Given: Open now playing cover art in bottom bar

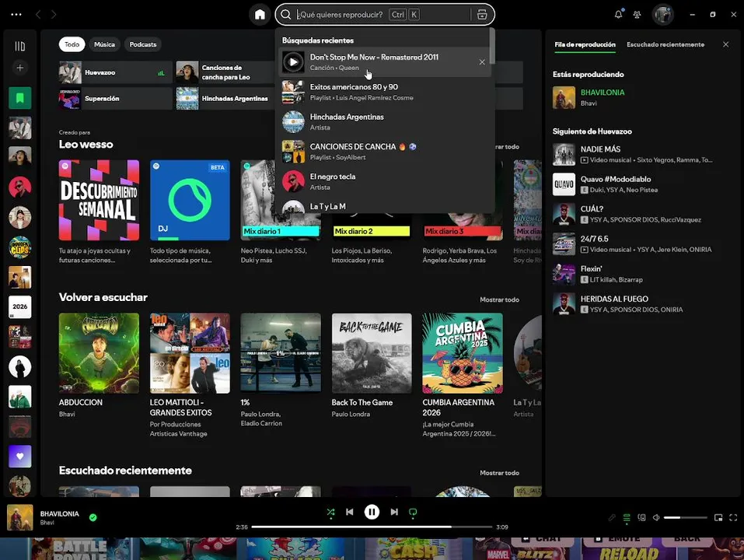Looking at the screenshot, I should coord(20,517).
